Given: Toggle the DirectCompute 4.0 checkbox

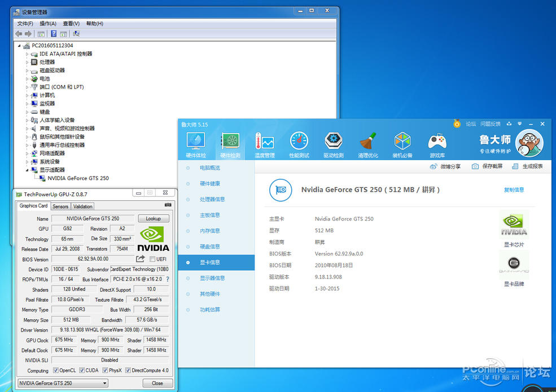Looking at the screenshot, I should [x=128, y=371].
